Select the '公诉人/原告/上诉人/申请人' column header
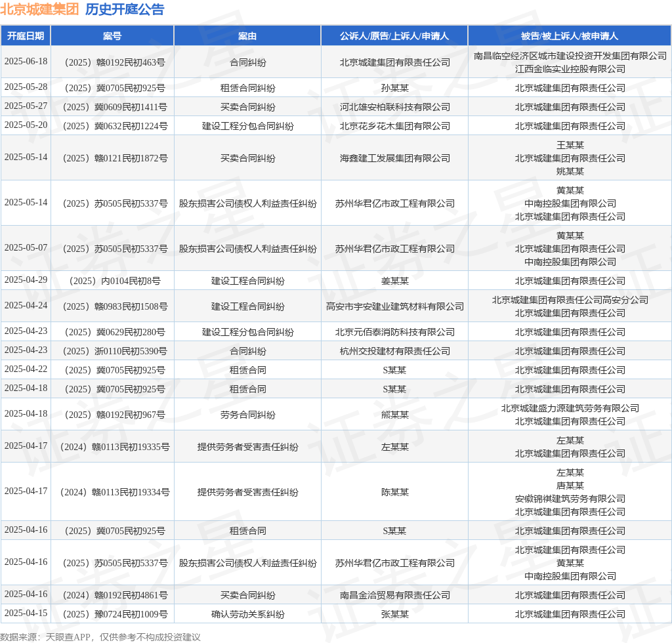The image size is (672, 643). (394, 36)
